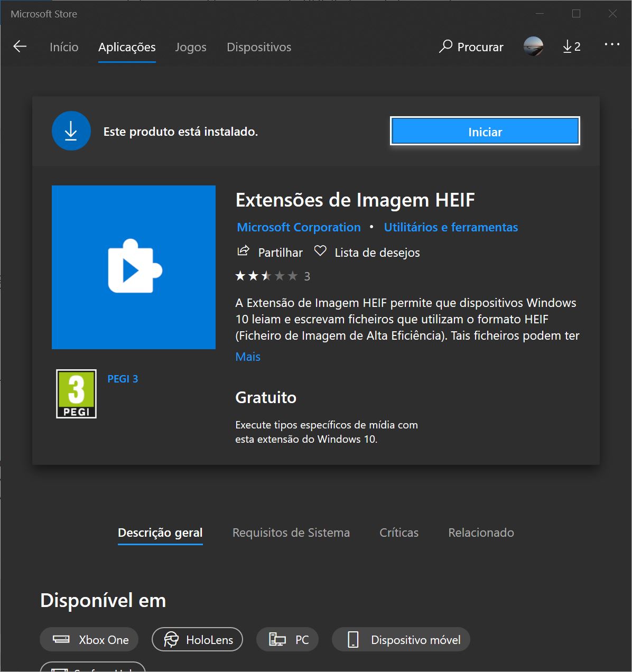Click the Partilhar share label
The image size is (632, 672).
point(281,253)
